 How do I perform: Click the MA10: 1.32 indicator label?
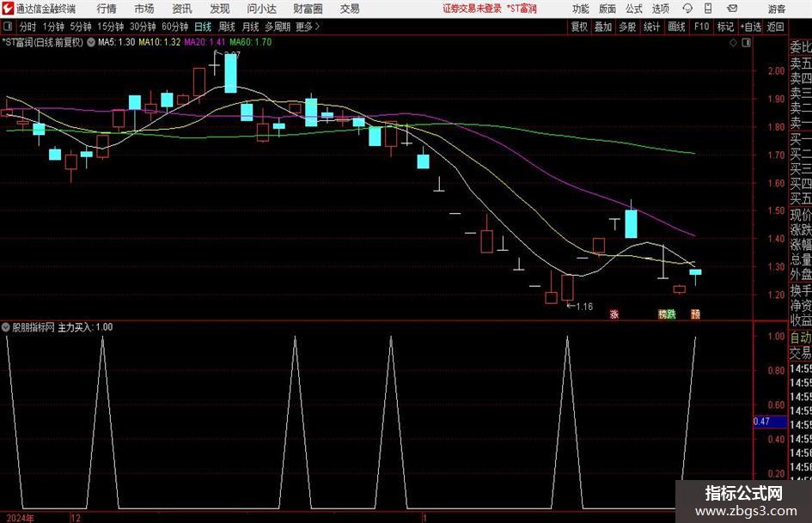(x=160, y=42)
